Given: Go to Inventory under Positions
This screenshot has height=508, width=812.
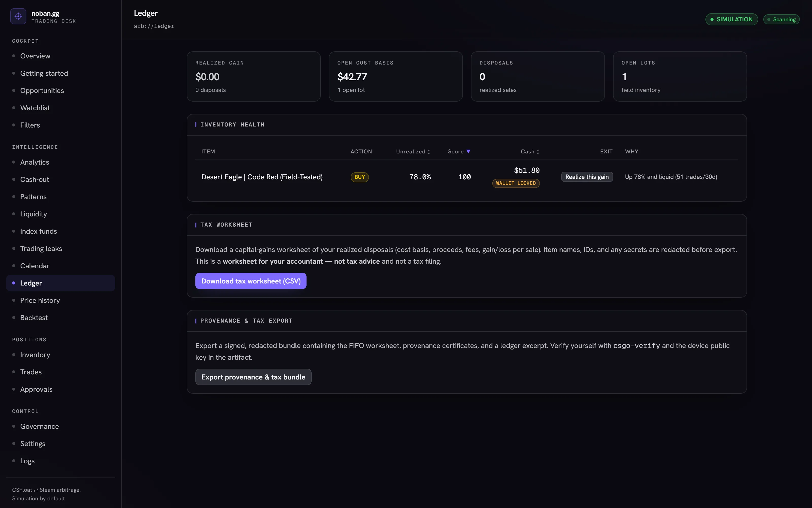Looking at the screenshot, I should click(x=61, y=355).
